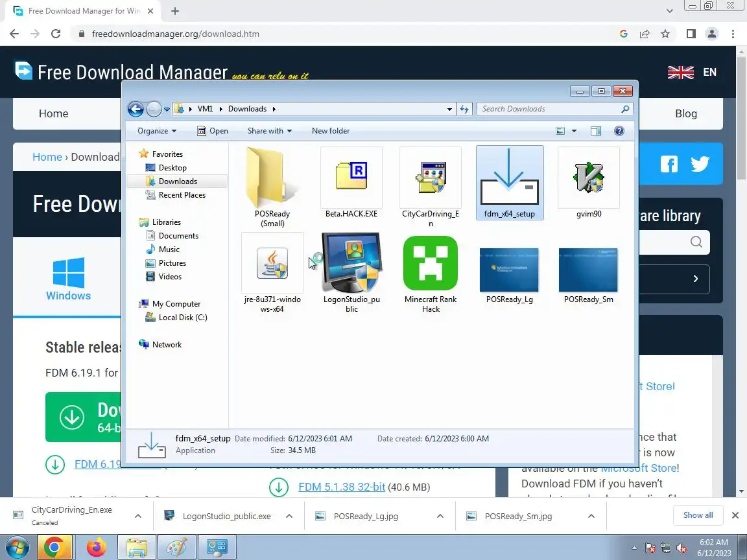Select Desktop in the navigation pane
This screenshot has height=560, width=747.
172,168
